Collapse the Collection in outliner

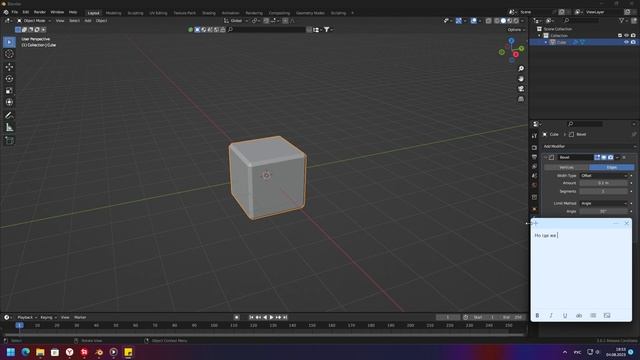click(x=540, y=36)
